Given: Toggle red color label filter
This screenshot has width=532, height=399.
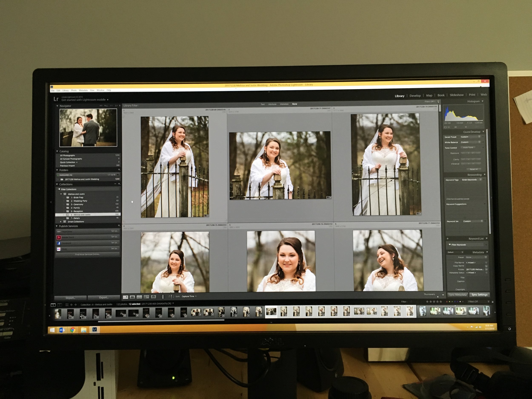Looking at the screenshot, I should (x=447, y=302).
